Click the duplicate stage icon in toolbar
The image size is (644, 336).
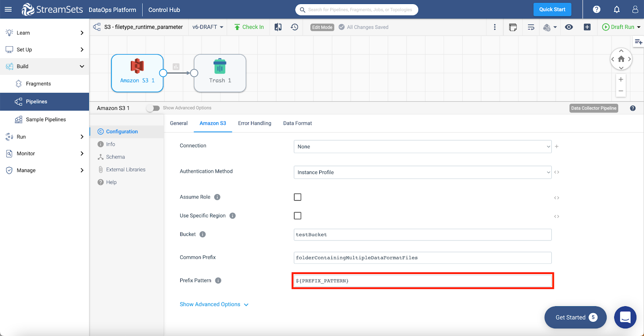point(513,27)
